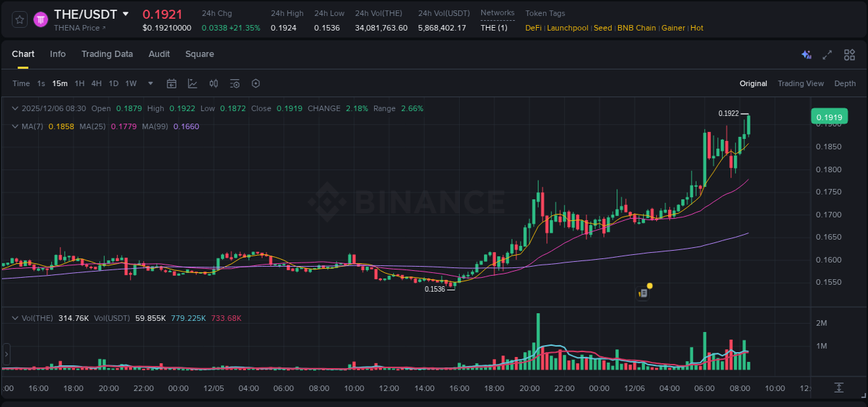Switch to the Trading Data tab
This screenshot has height=407, width=868.
coord(107,53)
